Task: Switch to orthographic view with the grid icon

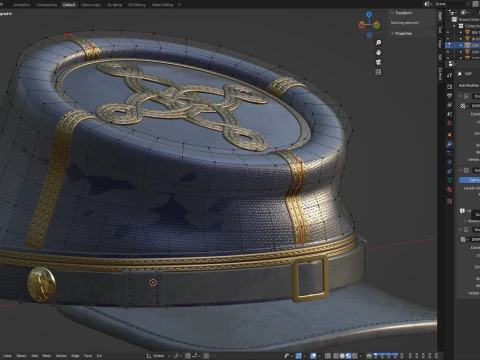Action: (378, 72)
